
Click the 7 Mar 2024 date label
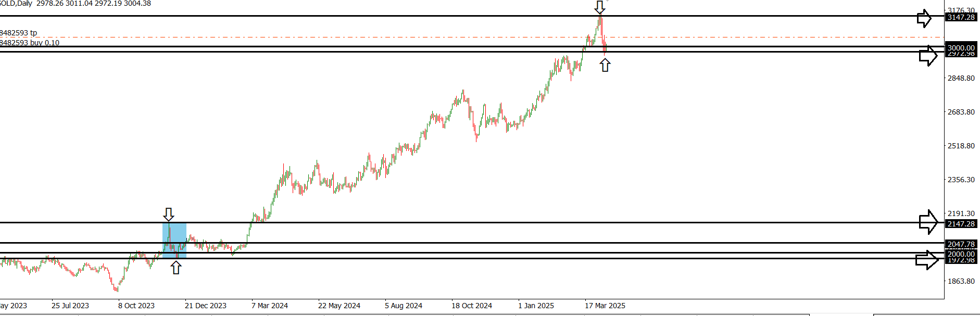(x=270, y=306)
